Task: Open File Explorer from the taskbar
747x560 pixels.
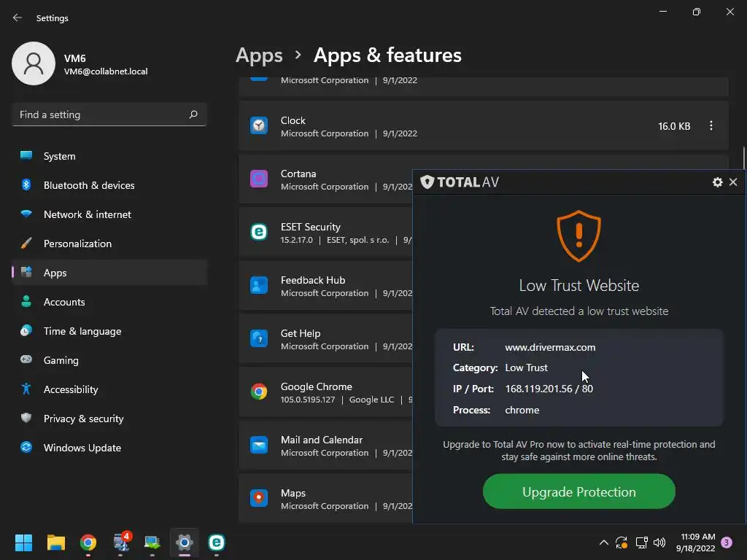Action: (x=55, y=542)
